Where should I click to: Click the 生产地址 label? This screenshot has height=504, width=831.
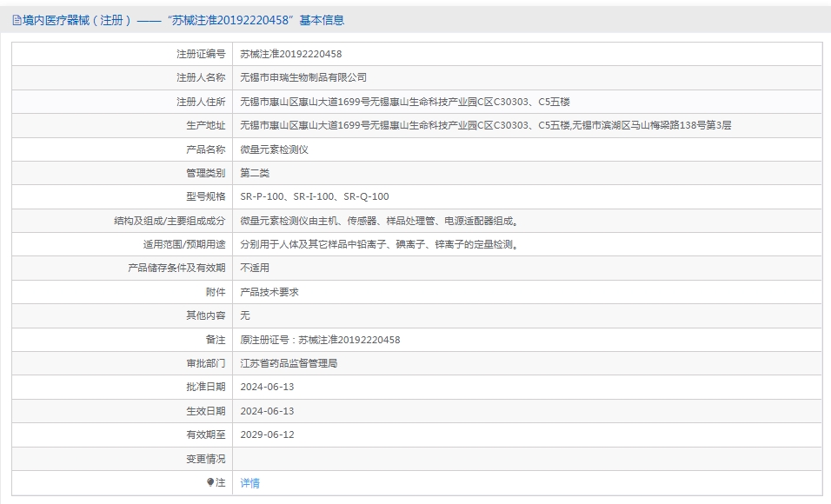click(x=206, y=125)
